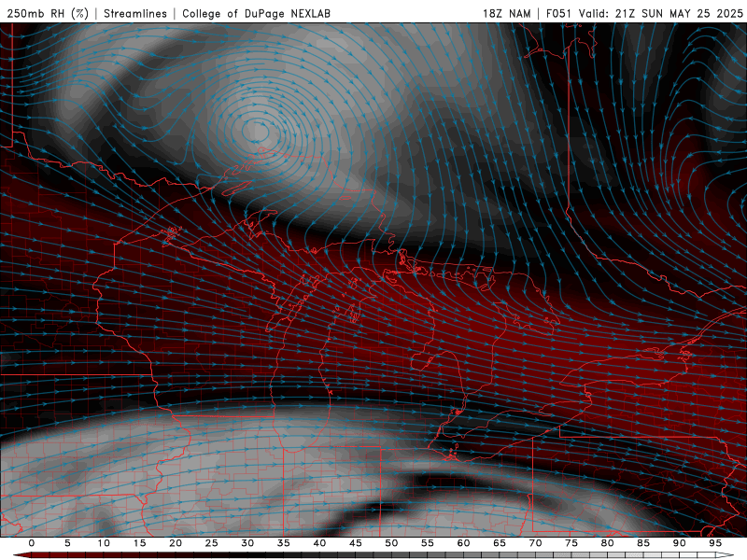Click the 'College of DuPage NEXLAB' text
747x560 pixels.
pyautogui.click(x=256, y=13)
